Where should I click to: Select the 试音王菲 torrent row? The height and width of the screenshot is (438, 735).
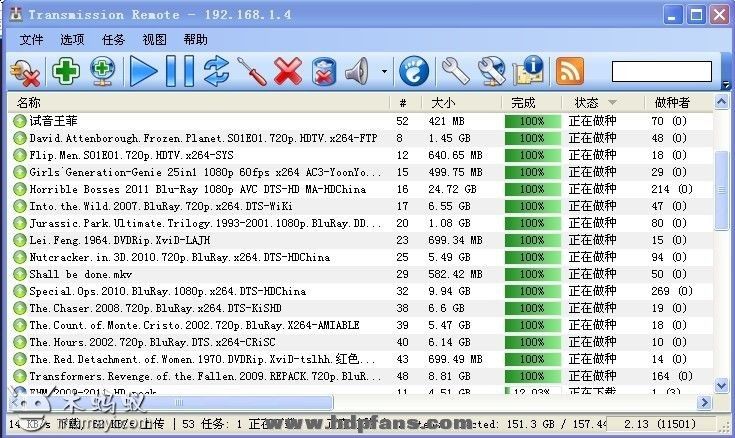[361, 121]
